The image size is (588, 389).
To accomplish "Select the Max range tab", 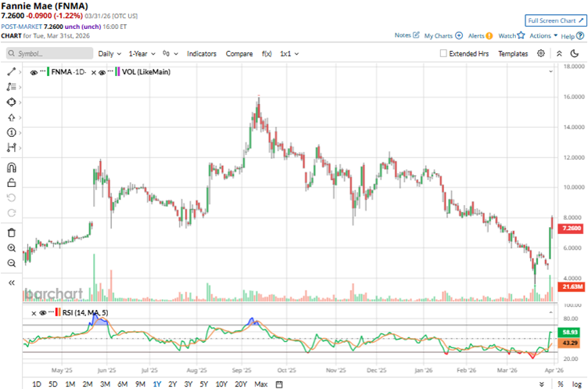I will tap(261, 384).
